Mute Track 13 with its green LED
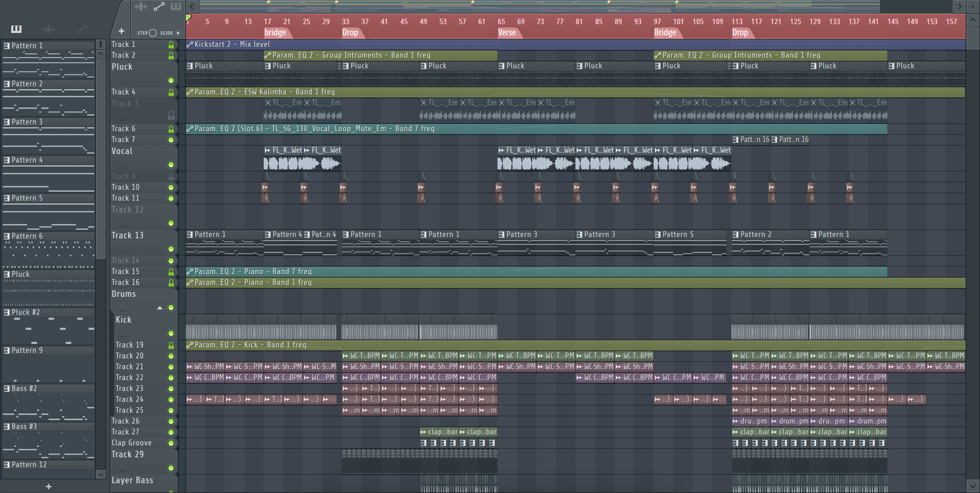980x493 pixels. pyautogui.click(x=171, y=249)
